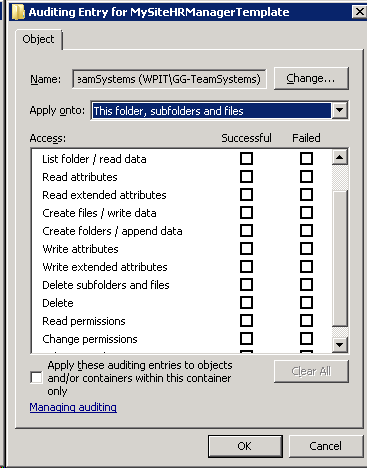The image size is (367, 468).
Task: Tick Successful for Write attributes
Action: pyautogui.click(x=246, y=249)
